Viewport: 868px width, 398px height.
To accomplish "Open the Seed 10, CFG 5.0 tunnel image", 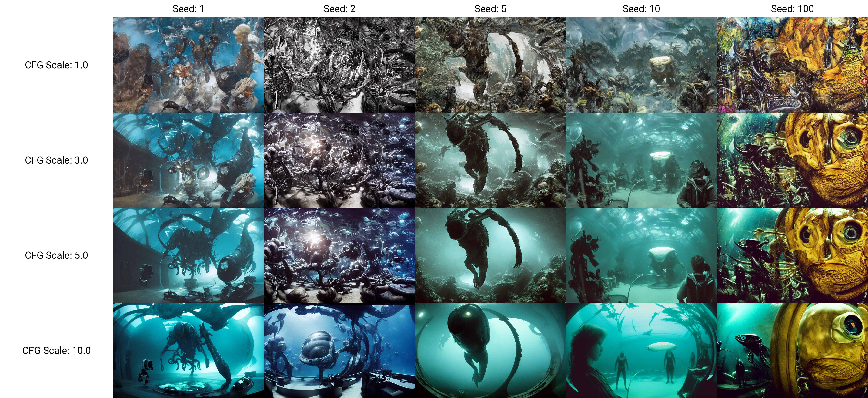I will point(641,255).
